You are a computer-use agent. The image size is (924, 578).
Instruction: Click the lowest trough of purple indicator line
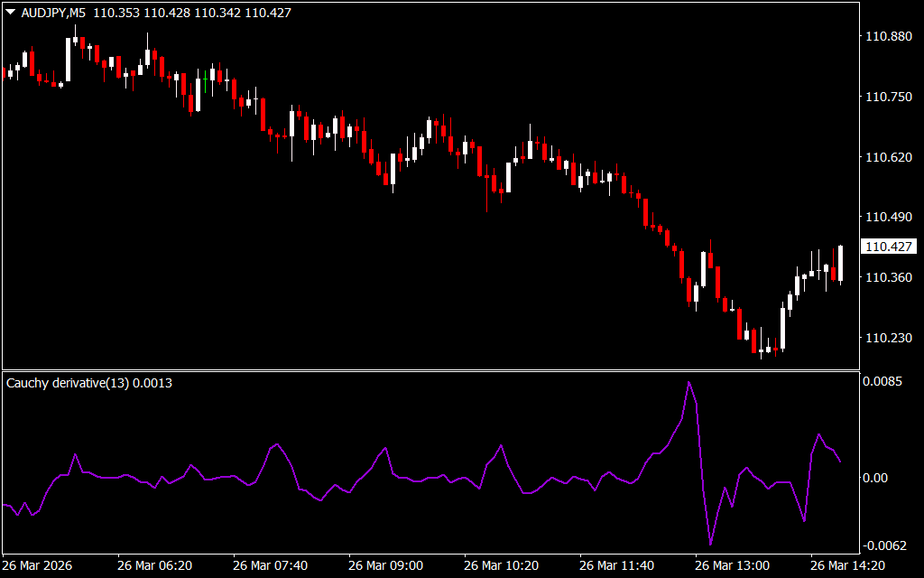710,545
